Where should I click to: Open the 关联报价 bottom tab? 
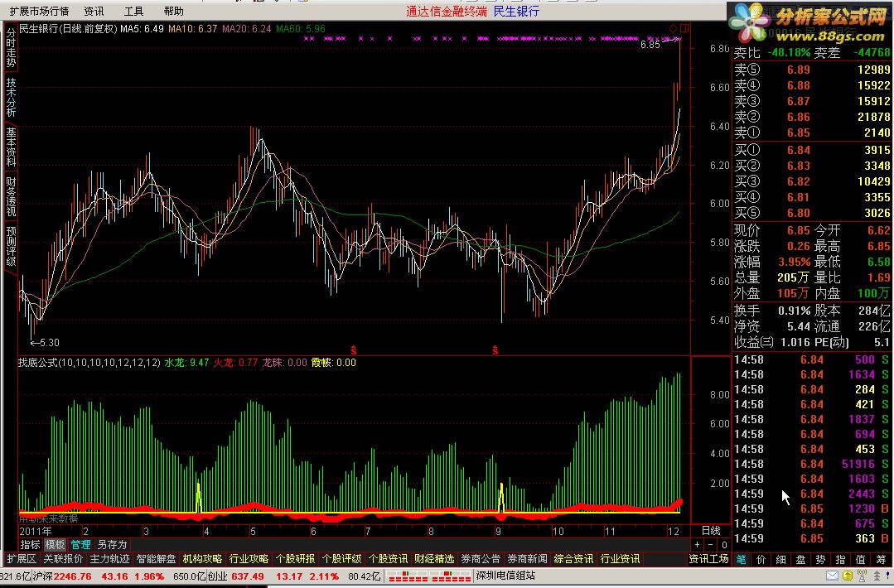(x=63, y=559)
